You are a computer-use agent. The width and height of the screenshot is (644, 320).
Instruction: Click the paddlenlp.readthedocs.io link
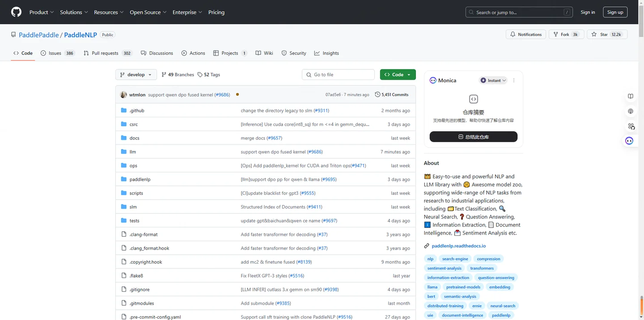point(459,246)
